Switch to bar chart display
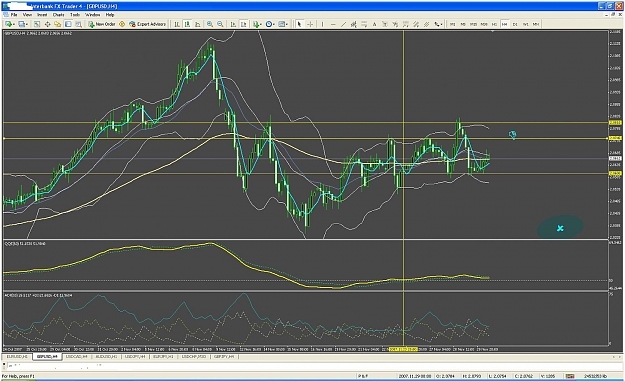Image resolution: width=625 pixels, height=381 pixels. (177, 24)
